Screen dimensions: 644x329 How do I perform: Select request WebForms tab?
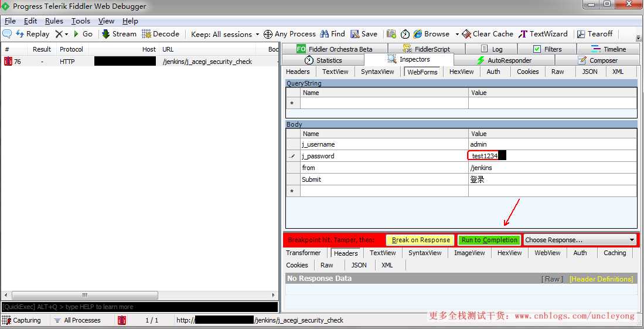pos(422,72)
